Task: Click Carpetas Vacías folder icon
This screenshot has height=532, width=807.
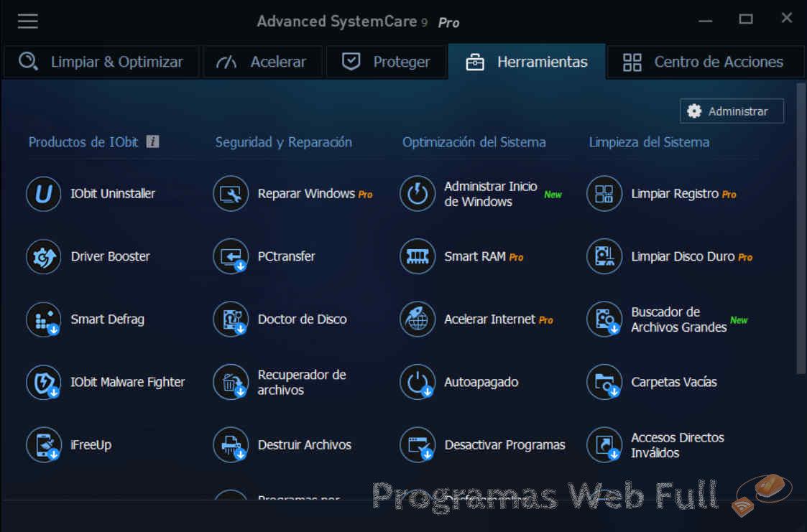Action: tap(604, 382)
